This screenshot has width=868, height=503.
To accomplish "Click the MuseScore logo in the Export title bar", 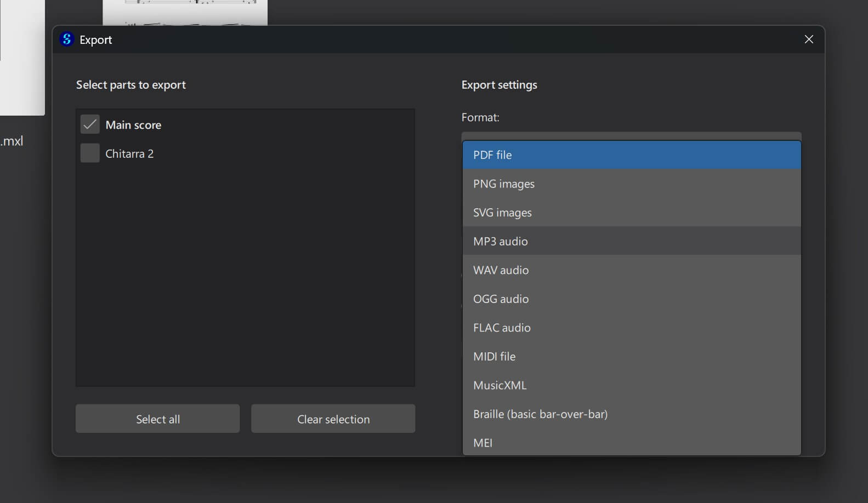I will pyautogui.click(x=66, y=39).
